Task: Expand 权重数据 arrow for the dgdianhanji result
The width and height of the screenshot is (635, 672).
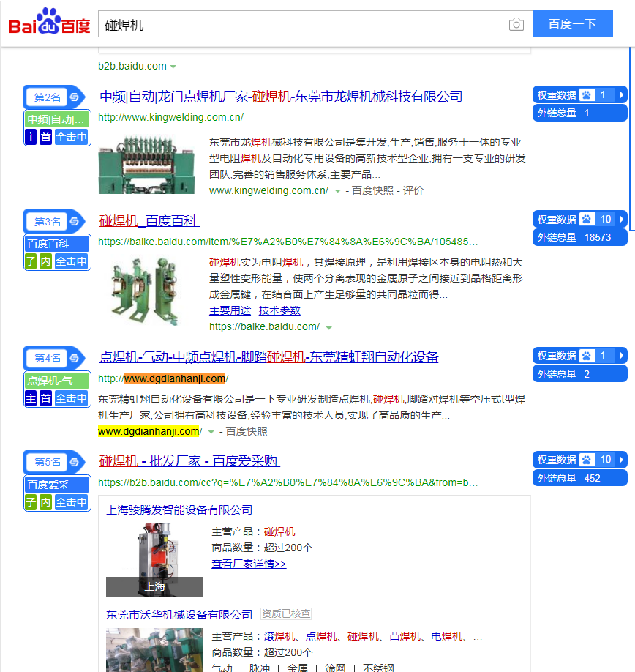Action: tap(621, 355)
